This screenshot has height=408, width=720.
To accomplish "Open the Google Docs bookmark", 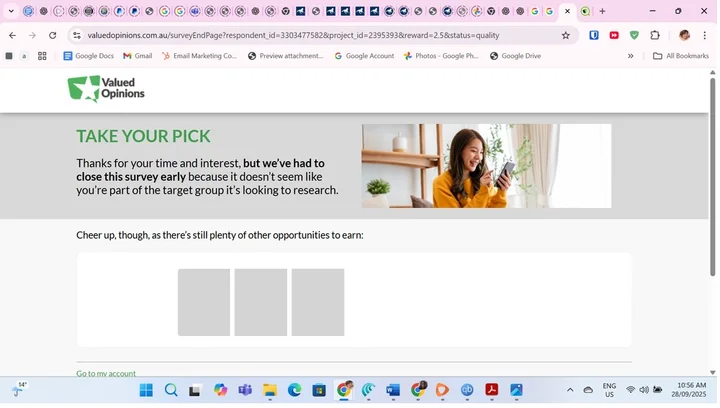I will tap(88, 56).
